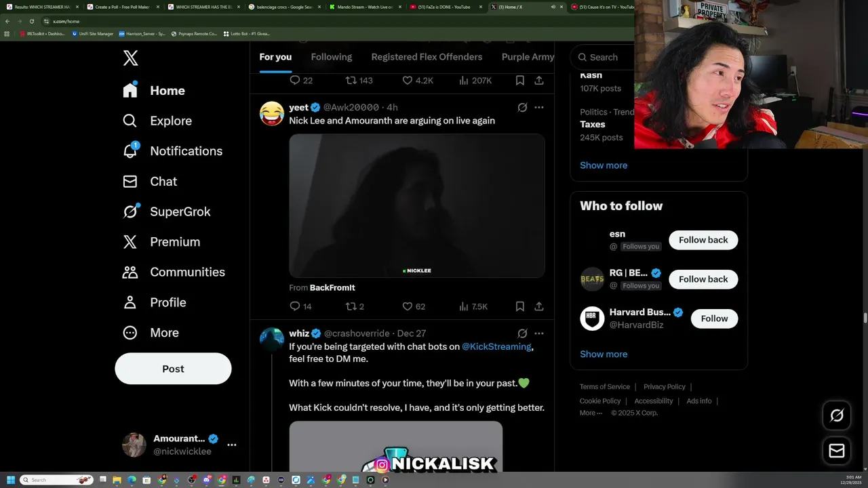Open floating Grok button
The width and height of the screenshot is (868, 488).
click(x=837, y=415)
